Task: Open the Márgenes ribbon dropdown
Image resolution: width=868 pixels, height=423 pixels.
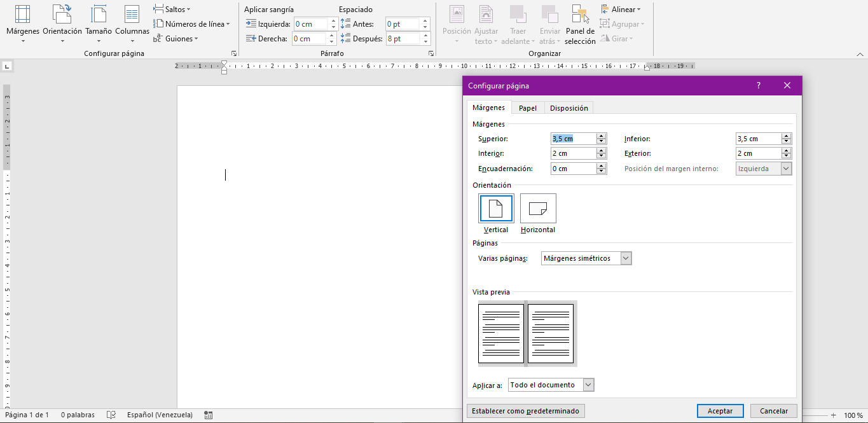Action: click(x=23, y=24)
